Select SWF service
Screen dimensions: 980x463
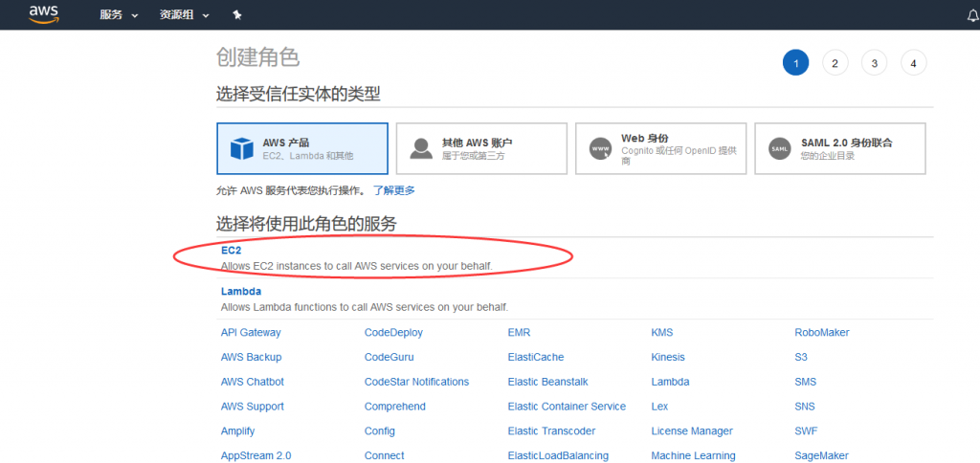point(806,431)
